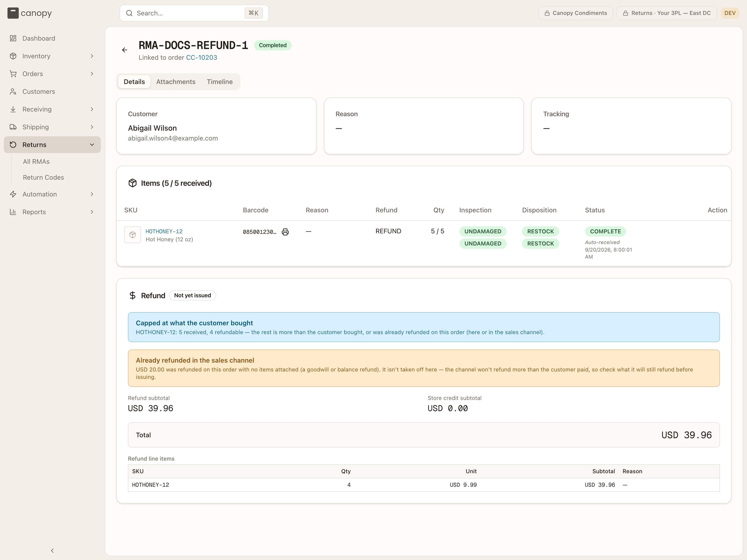
Task: Click the Inventory box icon in sidebar
Action: tap(13, 56)
